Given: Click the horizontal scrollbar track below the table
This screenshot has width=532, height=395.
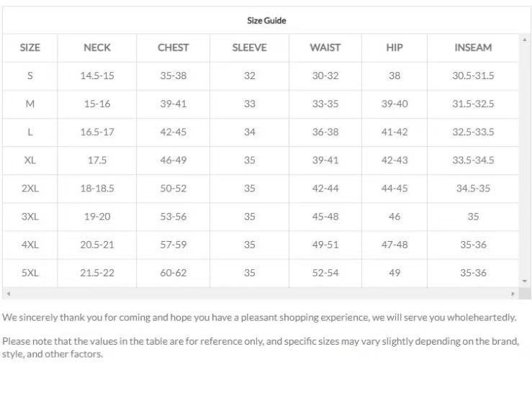Looking at the screenshot, I should (259, 294).
